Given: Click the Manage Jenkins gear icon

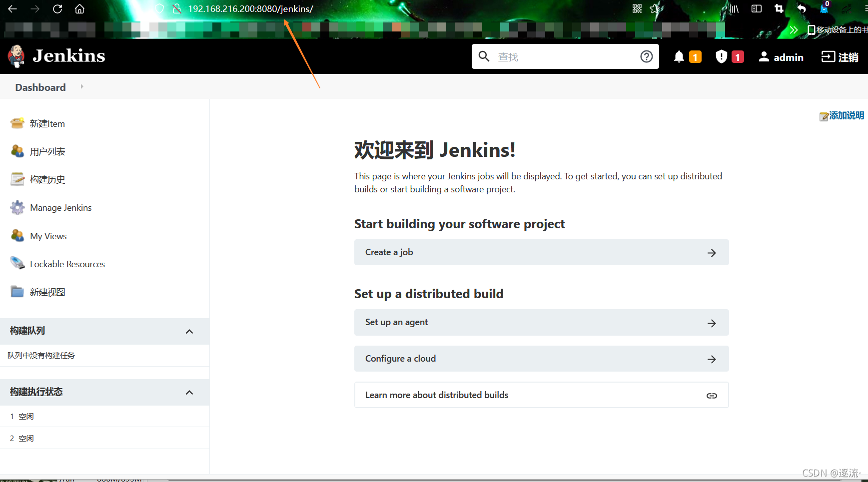Looking at the screenshot, I should 17,207.
